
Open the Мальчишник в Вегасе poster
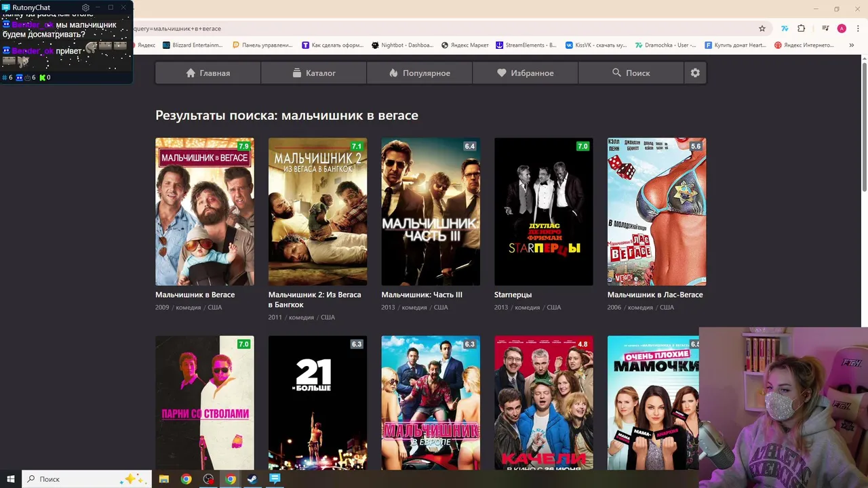(x=205, y=211)
